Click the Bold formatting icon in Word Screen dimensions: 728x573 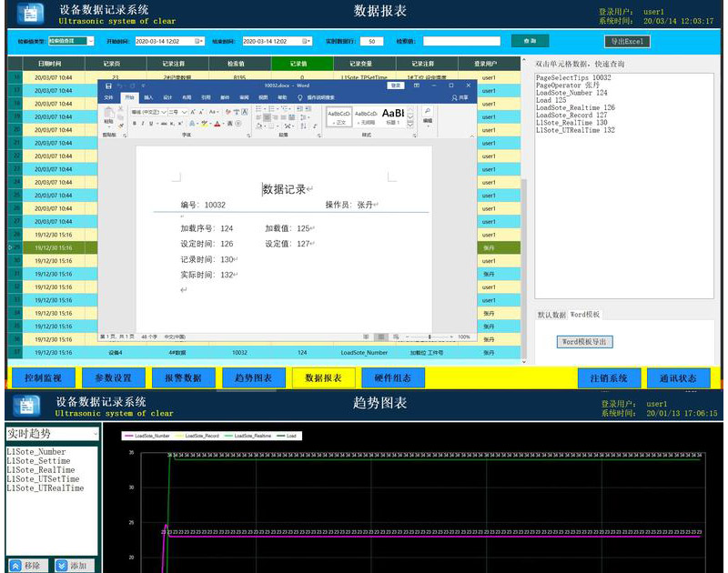[x=134, y=123]
